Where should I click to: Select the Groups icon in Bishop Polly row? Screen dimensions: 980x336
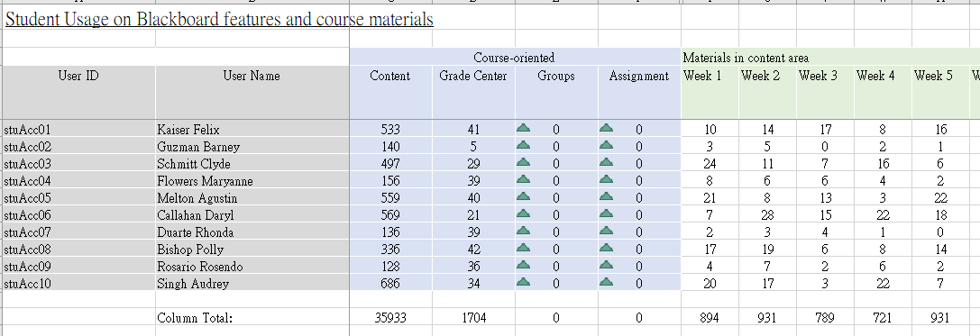(523, 248)
